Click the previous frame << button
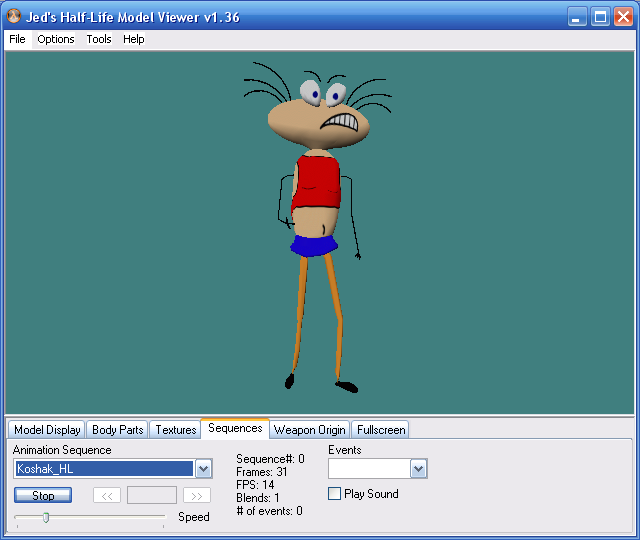This screenshot has height=540, width=640. point(107,495)
